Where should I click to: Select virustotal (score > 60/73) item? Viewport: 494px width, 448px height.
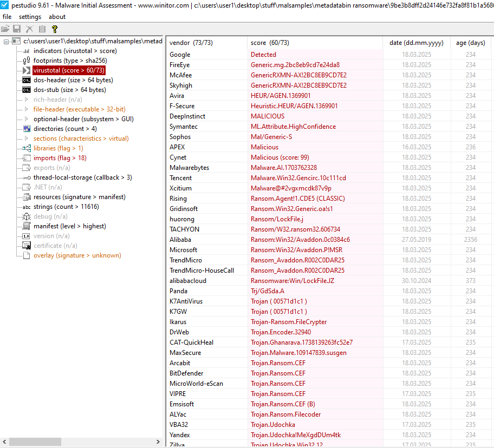[69, 70]
